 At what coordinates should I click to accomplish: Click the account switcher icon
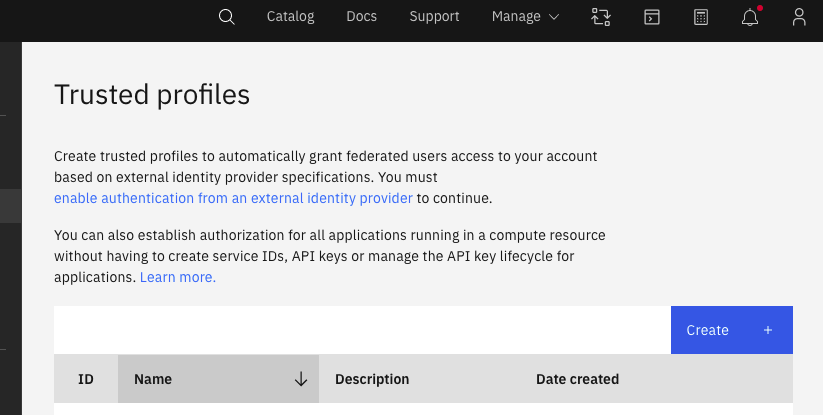coord(601,16)
